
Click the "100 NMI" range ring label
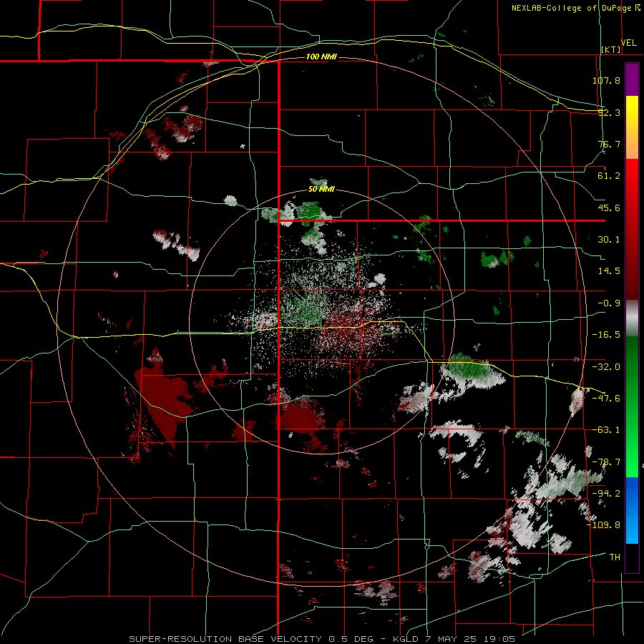321,57
